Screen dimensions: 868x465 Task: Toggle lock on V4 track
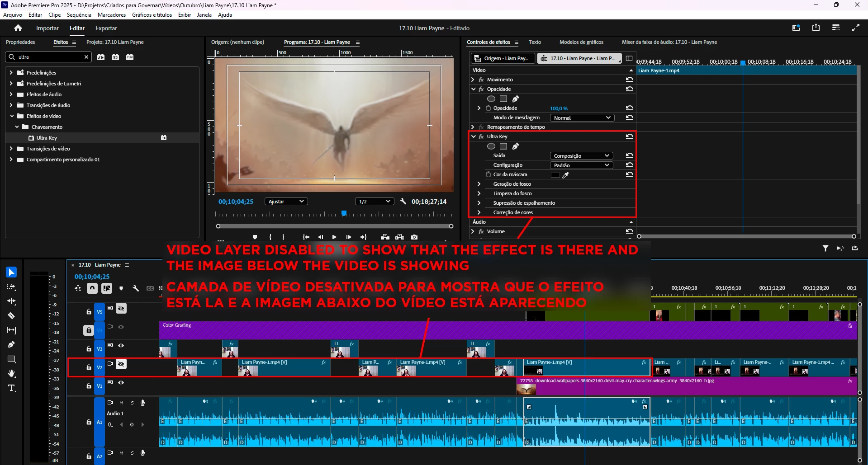click(89, 330)
